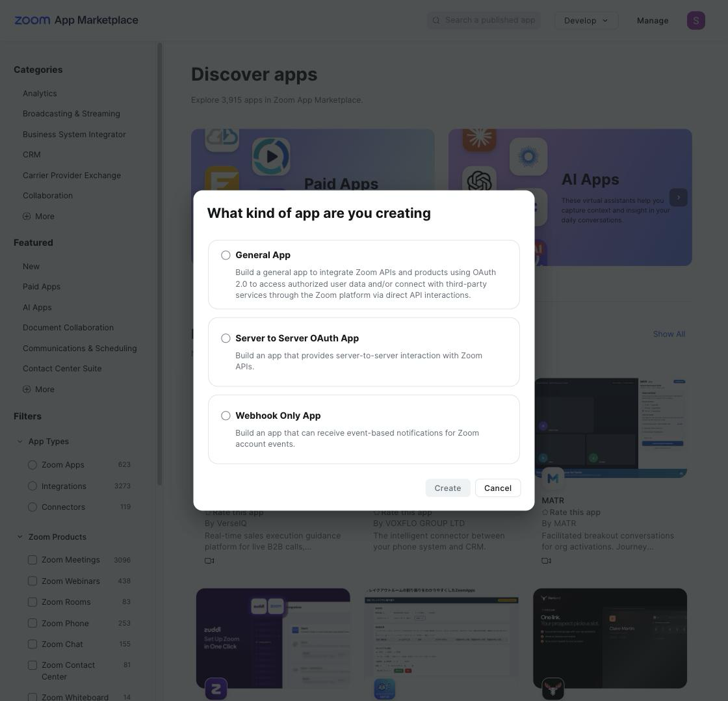Open the MATR app screenshot thumbnail
The width and height of the screenshot is (728, 701).
pos(610,428)
